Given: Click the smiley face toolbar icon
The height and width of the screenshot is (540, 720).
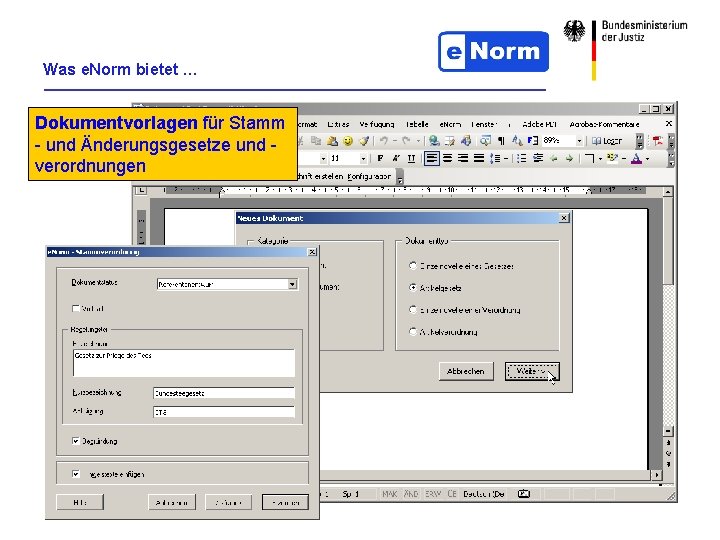Looking at the screenshot, I should coord(348,141).
